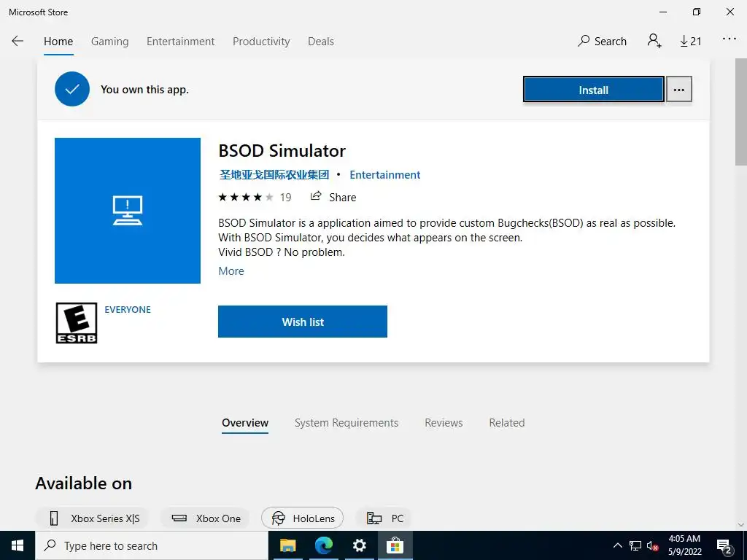Switch to the Deals tab

(321, 42)
